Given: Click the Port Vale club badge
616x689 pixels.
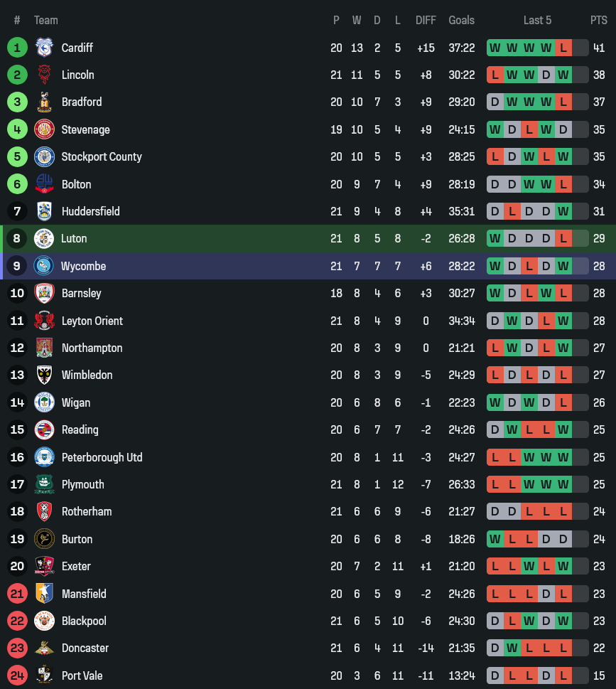Looking at the screenshot, I should (x=44, y=675).
